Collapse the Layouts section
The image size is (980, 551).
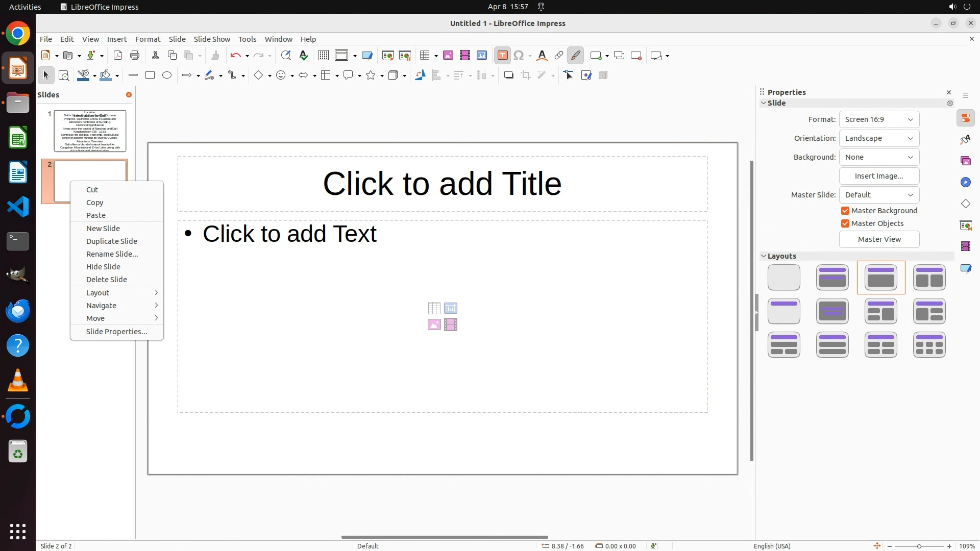point(764,256)
